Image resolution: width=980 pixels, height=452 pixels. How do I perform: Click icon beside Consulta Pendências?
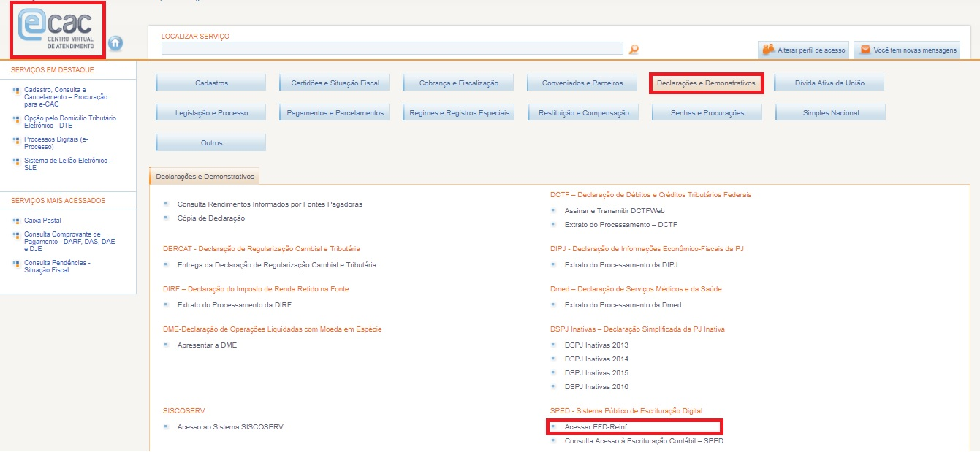[x=17, y=263]
